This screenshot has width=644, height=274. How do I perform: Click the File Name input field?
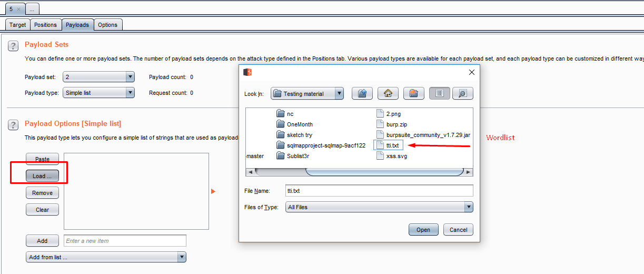pyautogui.click(x=379, y=190)
